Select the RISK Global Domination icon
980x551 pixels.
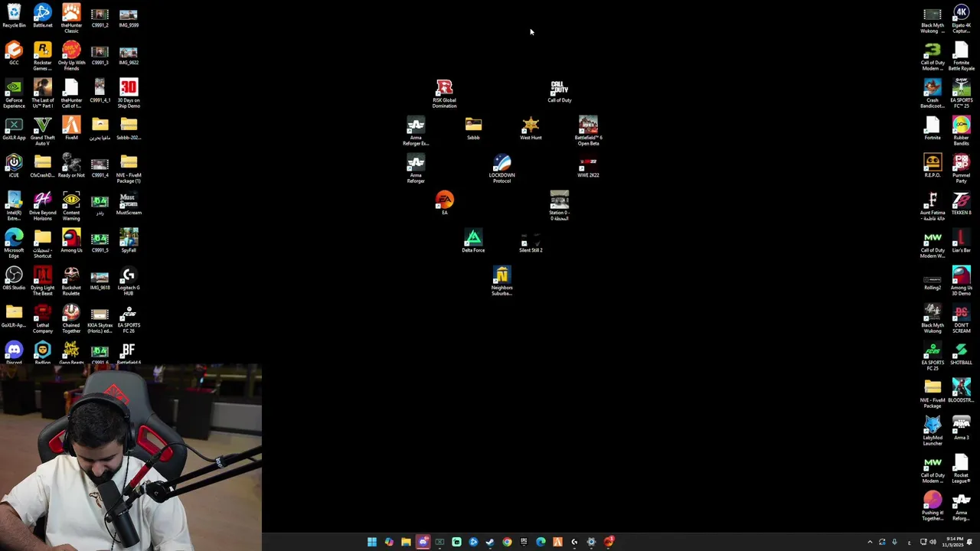(444, 94)
